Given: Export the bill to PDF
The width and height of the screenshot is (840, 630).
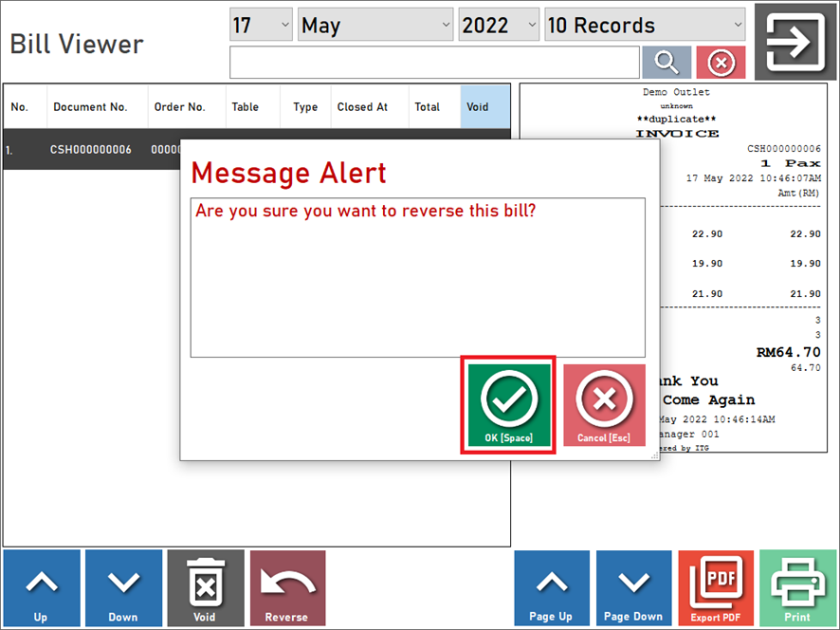Looking at the screenshot, I should point(716,588).
